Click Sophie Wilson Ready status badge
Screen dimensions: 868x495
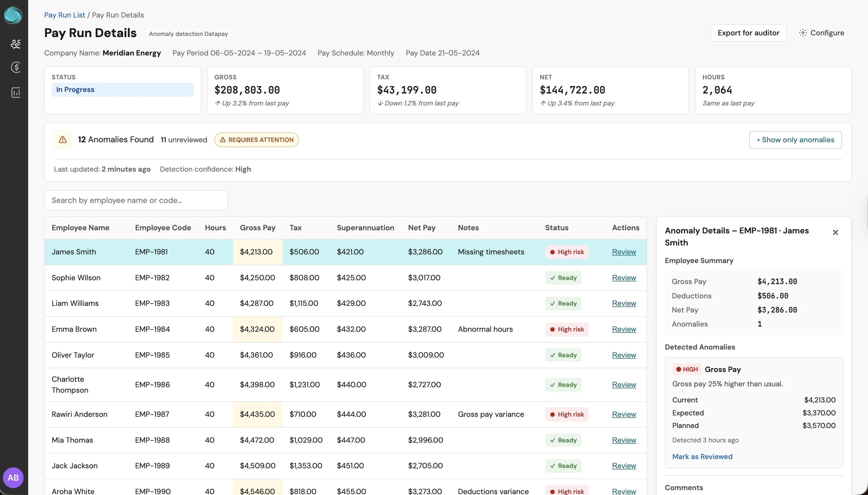(x=563, y=278)
